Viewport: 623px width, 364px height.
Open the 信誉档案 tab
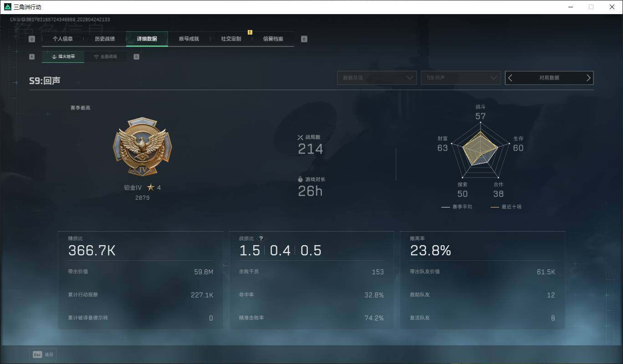(x=273, y=39)
